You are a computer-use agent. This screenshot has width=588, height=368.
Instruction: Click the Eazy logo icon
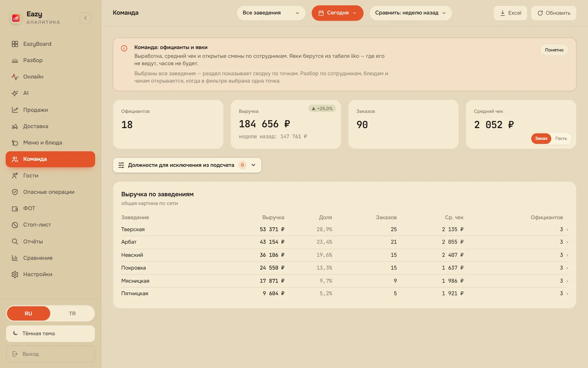pyautogui.click(x=16, y=18)
